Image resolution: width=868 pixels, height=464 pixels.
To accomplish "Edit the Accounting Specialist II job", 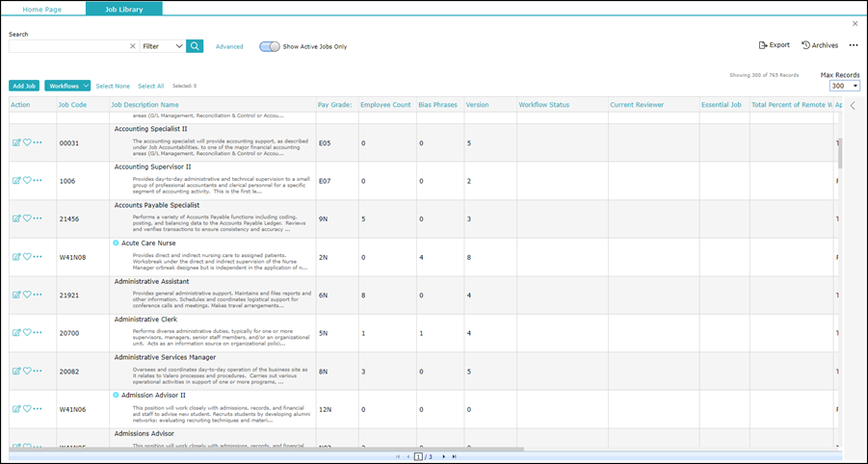I will pos(16,142).
